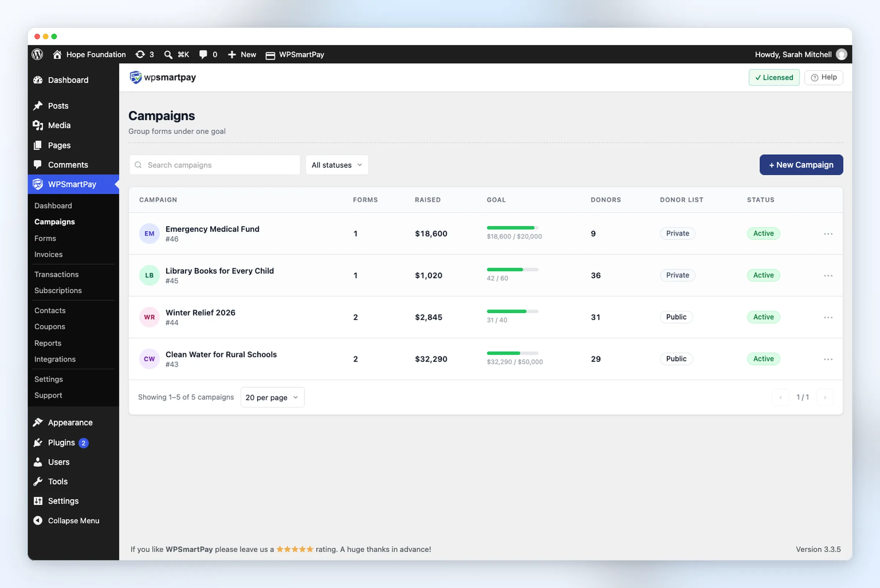The height and width of the screenshot is (588, 880).
Task: Click the Media icon in sidebar
Action: 38,125
